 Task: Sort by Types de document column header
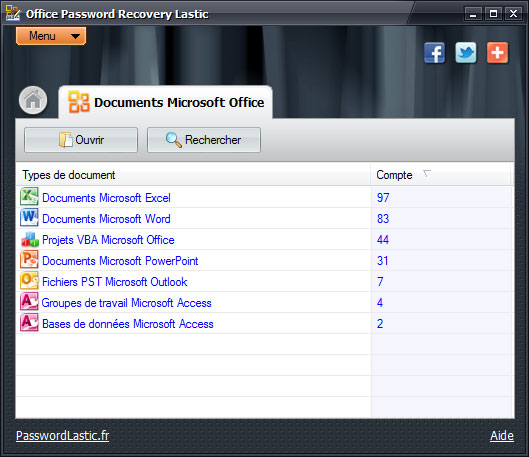(193, 175)
